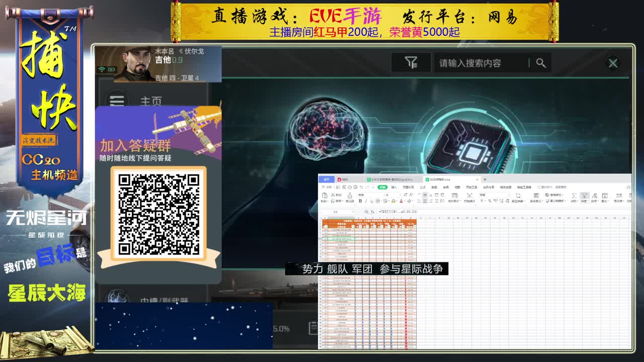The width and height of the screenshot is (644, 362).
Task: Open the Name Box dropdown
Action: [x=353, y=211]
